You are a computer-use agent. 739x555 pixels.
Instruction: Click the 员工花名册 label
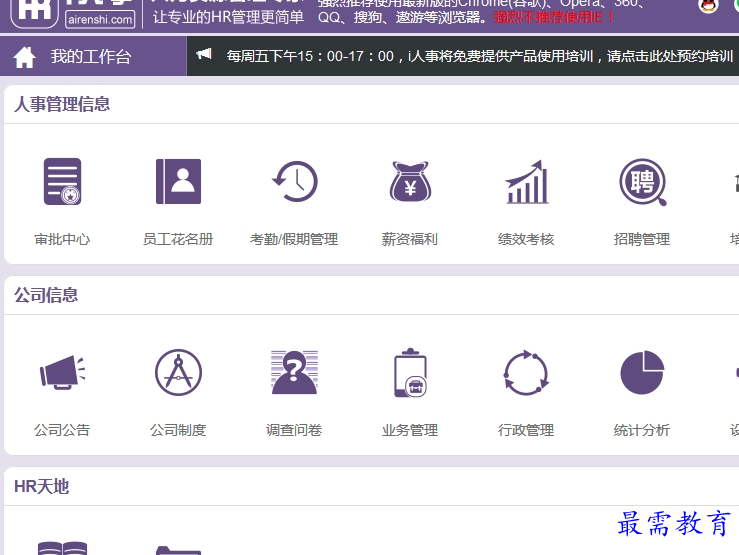click(x=178, y=239)
